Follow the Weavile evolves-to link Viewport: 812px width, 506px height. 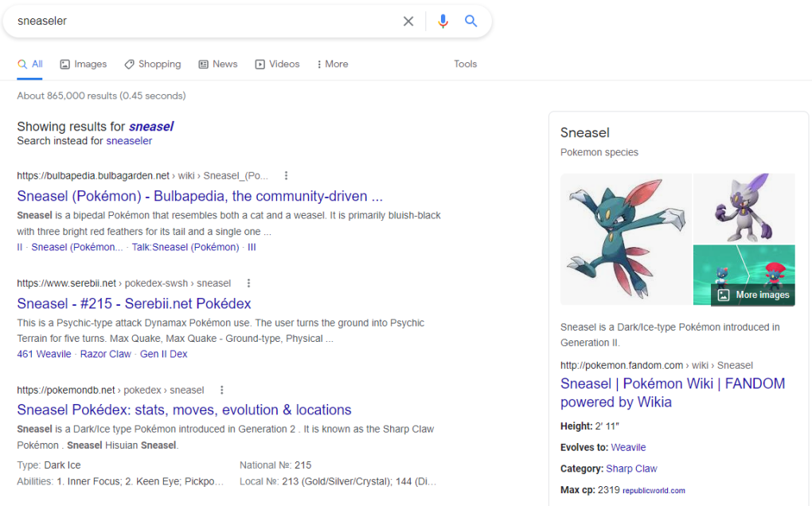click(x=628, y=447)
